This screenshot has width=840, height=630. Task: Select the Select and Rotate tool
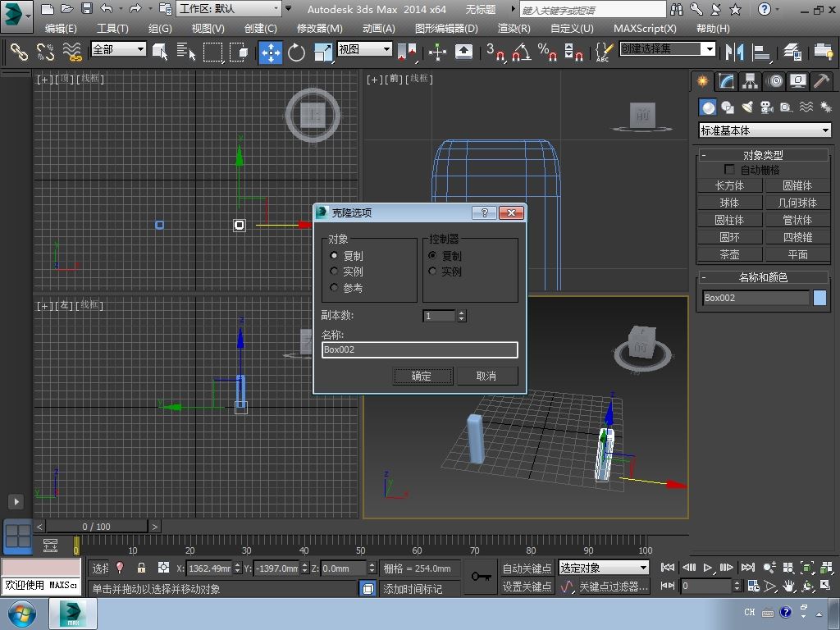point(296,52)
